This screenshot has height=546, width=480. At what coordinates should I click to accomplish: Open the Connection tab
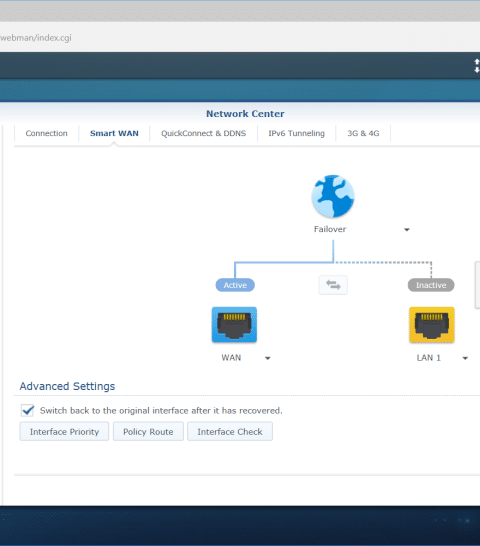[46, 133]
